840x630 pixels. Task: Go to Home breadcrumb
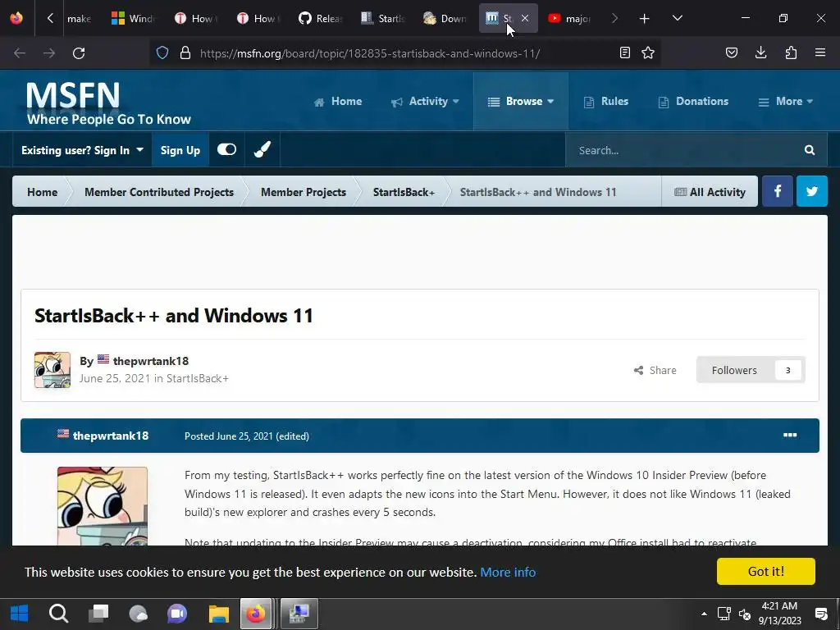[x=43, y=192]
